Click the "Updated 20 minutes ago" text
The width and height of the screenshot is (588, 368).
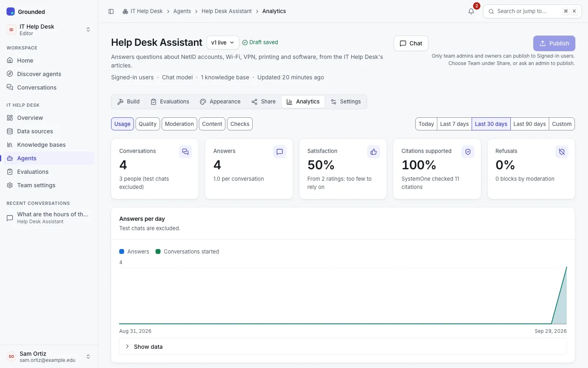click(x=291, y=77)
